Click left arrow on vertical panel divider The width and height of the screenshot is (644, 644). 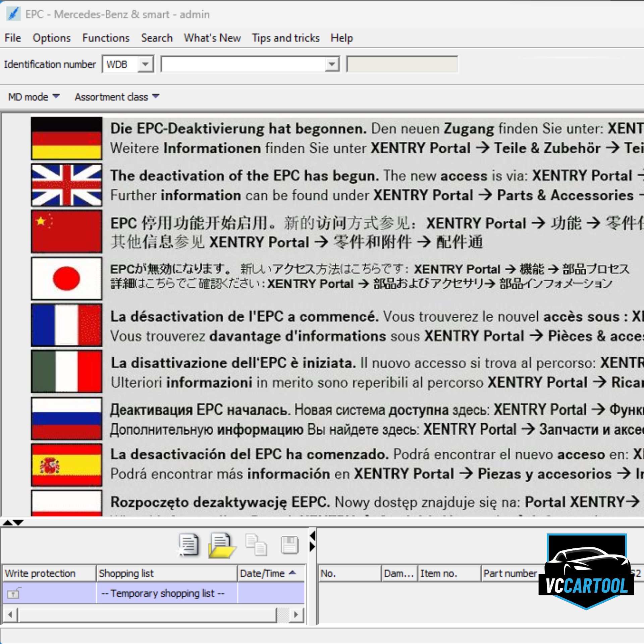(313, 536)
